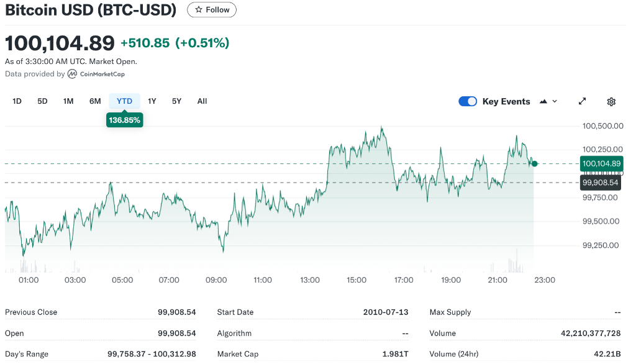Click the Bitcoin USD (BTC-USD) heading

coord(91,11)
